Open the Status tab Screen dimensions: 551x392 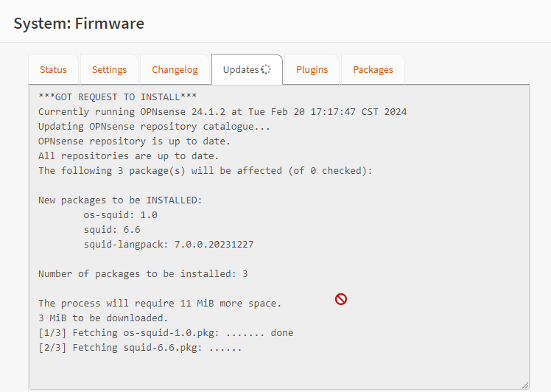tap(53, 69)
